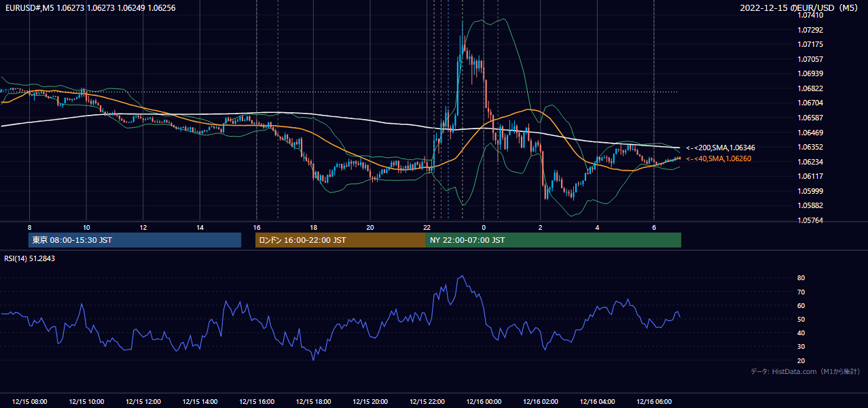Screen dimensions: 868x408
Task: Click the 12/15 14:00 date label
Action: point(200,402)
